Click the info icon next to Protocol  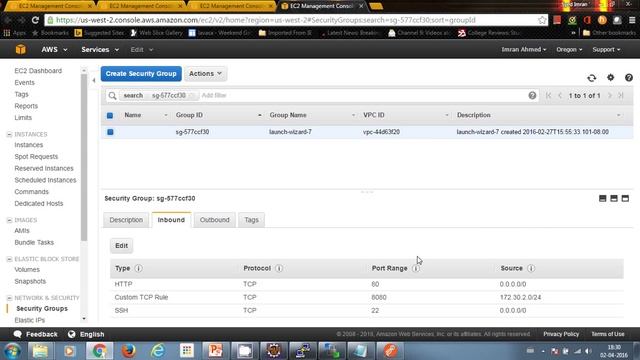(279, 268)
